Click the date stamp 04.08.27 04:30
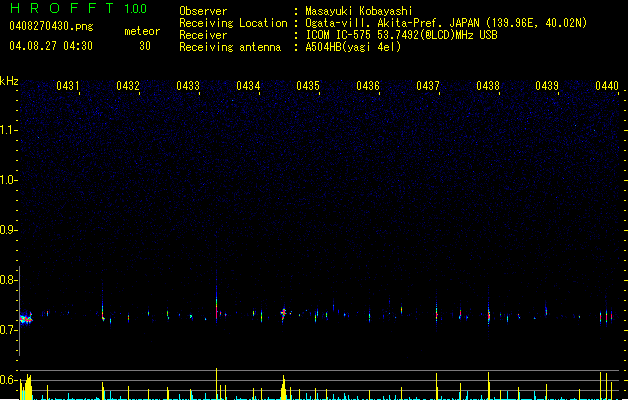The width and height of the screenshot is (629, 400). tap(51, 46)
